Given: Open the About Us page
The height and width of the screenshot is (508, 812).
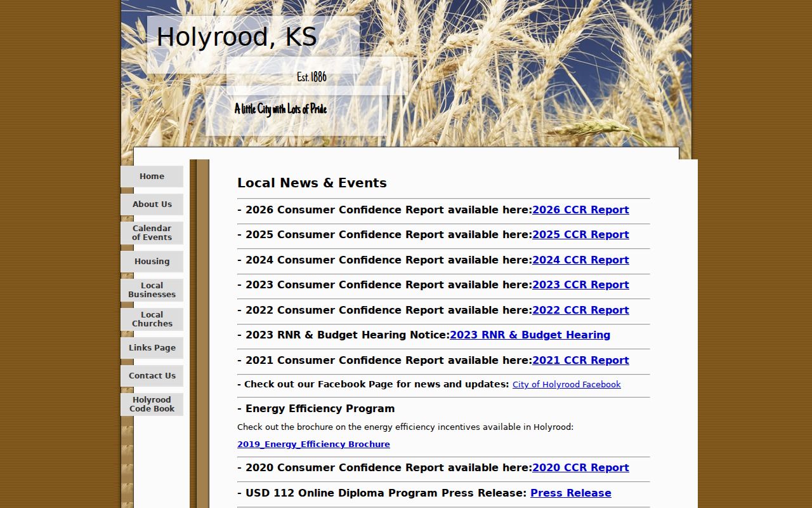Looking at the screenshot, I should point(152,204).
